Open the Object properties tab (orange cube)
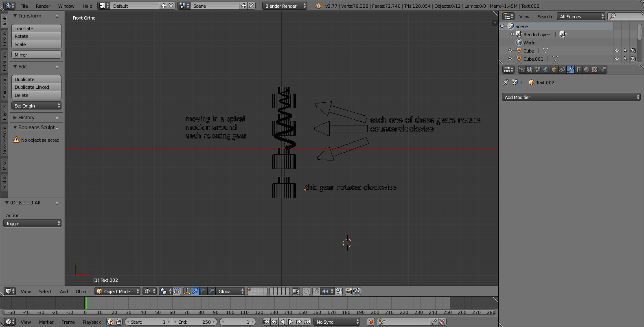Screen dimensions: 644x327 [x=554, y=70]
